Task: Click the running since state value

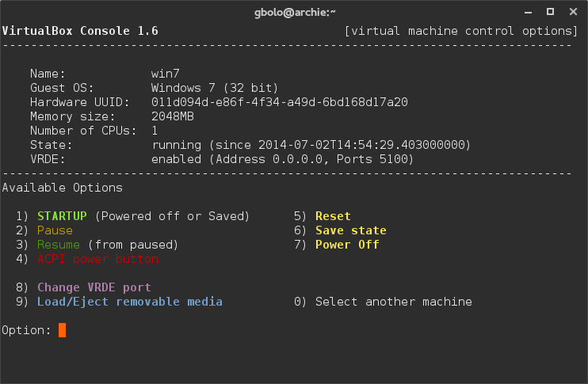Action: click(311, 145)
